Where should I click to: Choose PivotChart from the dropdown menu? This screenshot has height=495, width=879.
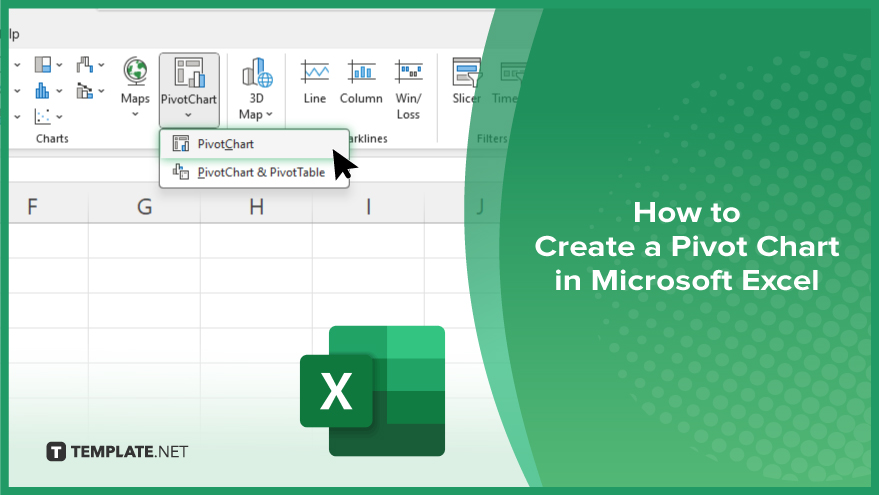[x=255, y=144]
